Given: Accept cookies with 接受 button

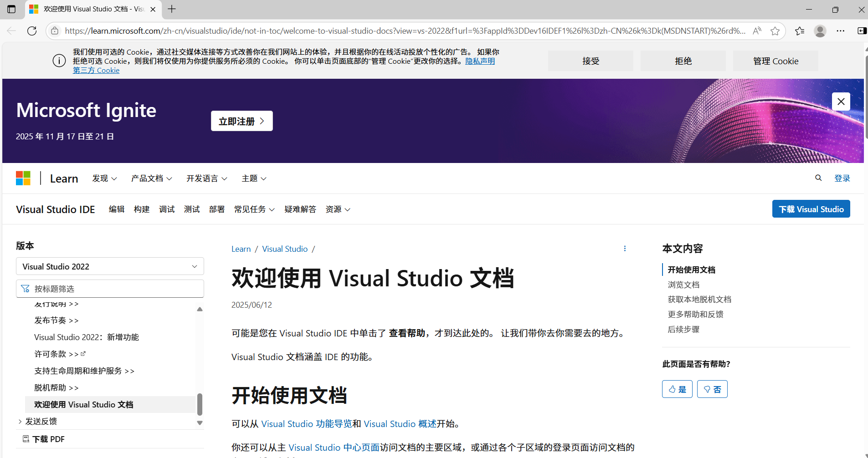Looking at the screenshot, I should click(x=591, y=61).
